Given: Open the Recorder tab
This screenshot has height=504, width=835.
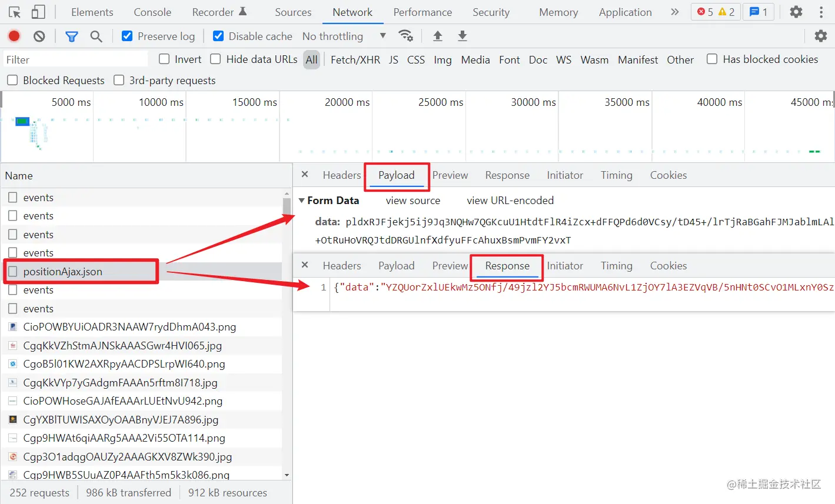Looking at the screenshot, I should point(219,12).
